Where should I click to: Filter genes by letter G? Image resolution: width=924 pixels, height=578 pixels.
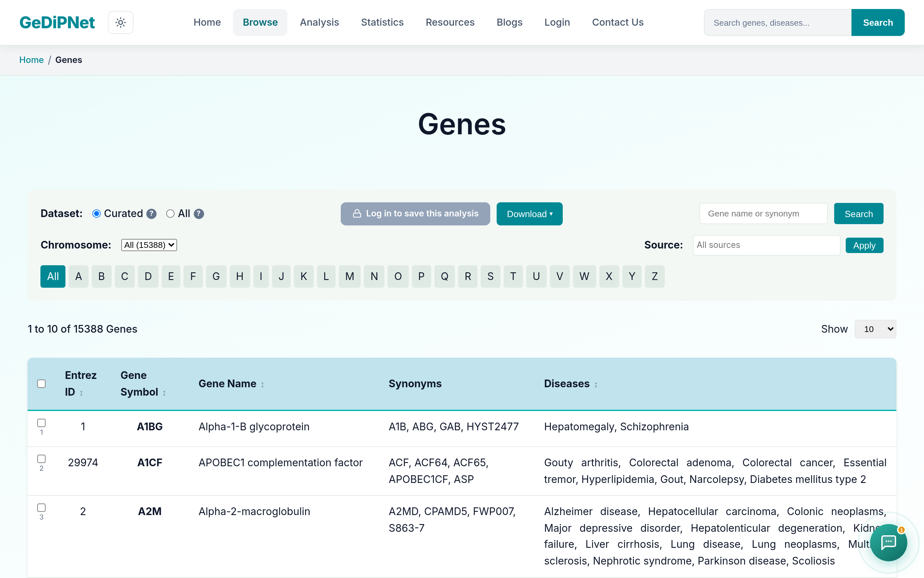pyautogui.click(x=216, y=276)
